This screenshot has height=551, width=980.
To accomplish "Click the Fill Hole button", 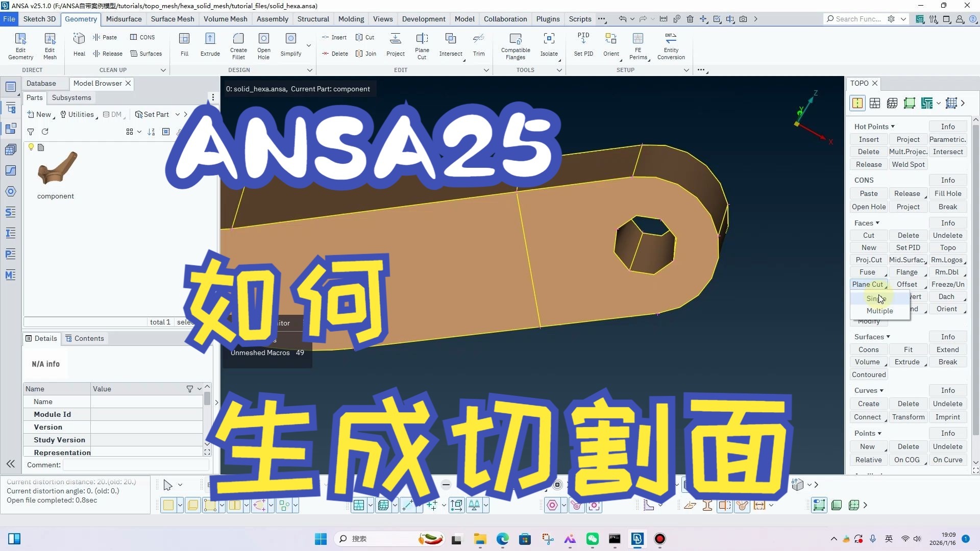I will [x=947, y=193].
